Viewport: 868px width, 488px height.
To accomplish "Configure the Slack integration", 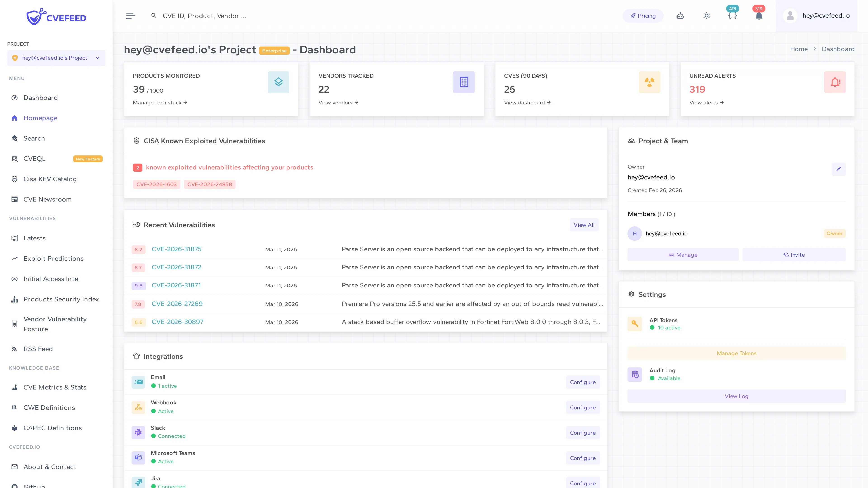I will click(583, 432).
